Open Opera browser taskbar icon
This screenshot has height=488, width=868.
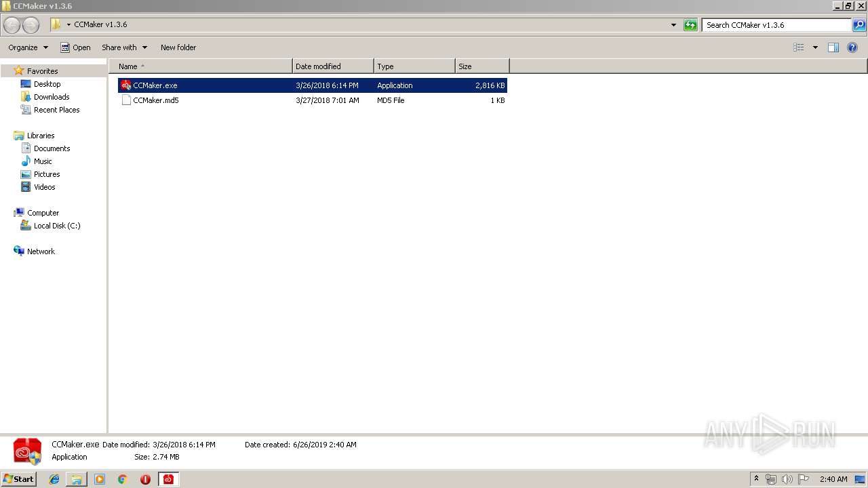[145, 479]
